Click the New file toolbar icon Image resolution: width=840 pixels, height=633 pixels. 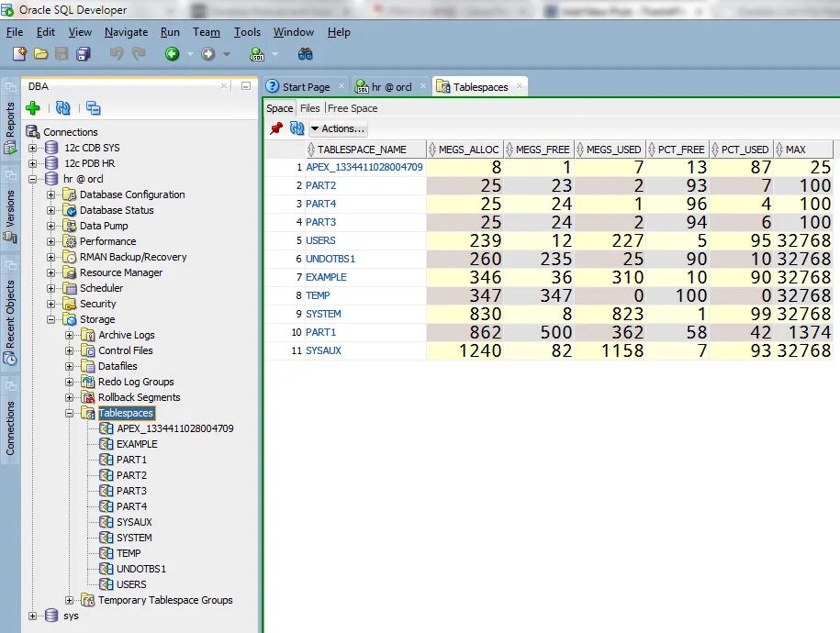tap(20, 53)
